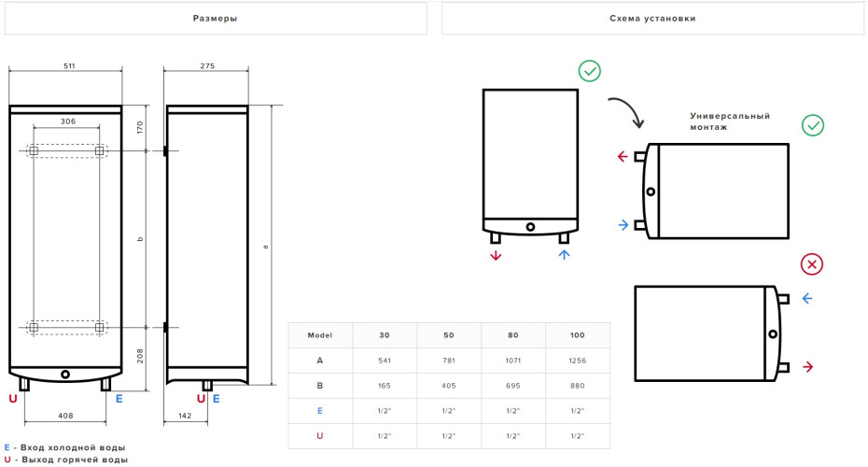868x467 pixels.
Task: Click blue left arrow on incorrect horizontal heater
Action: (x=808, y=299)
